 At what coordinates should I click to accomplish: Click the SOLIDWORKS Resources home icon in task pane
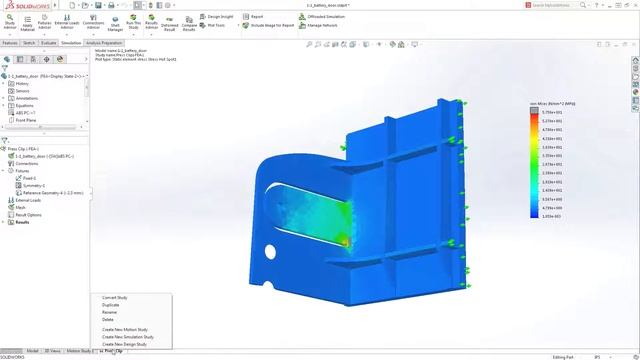[636, 60]
